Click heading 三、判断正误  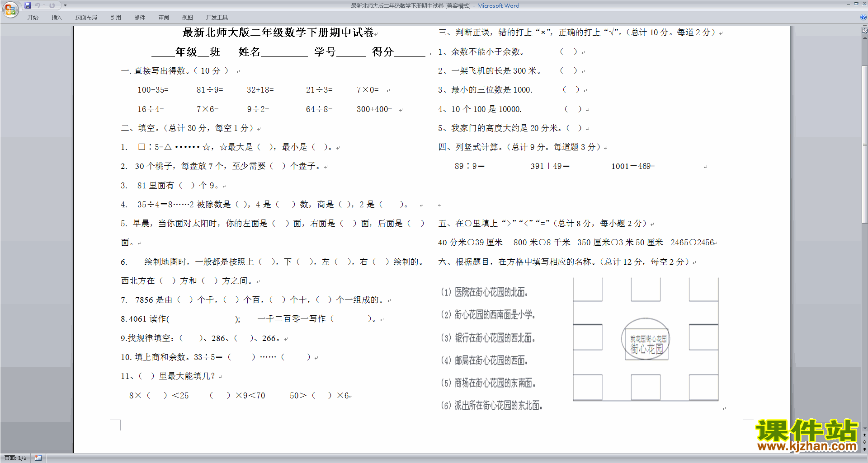[576, 33]
